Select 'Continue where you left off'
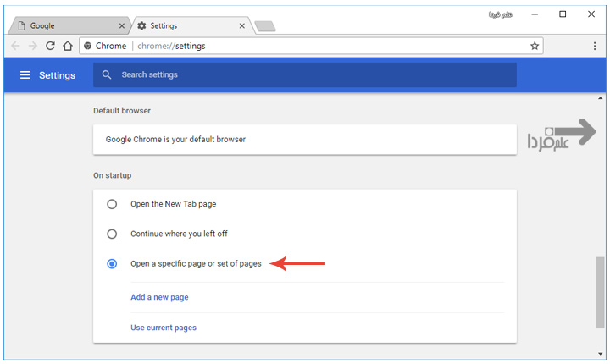The height and width of the screenshot is (364, 610). point(112,234)
